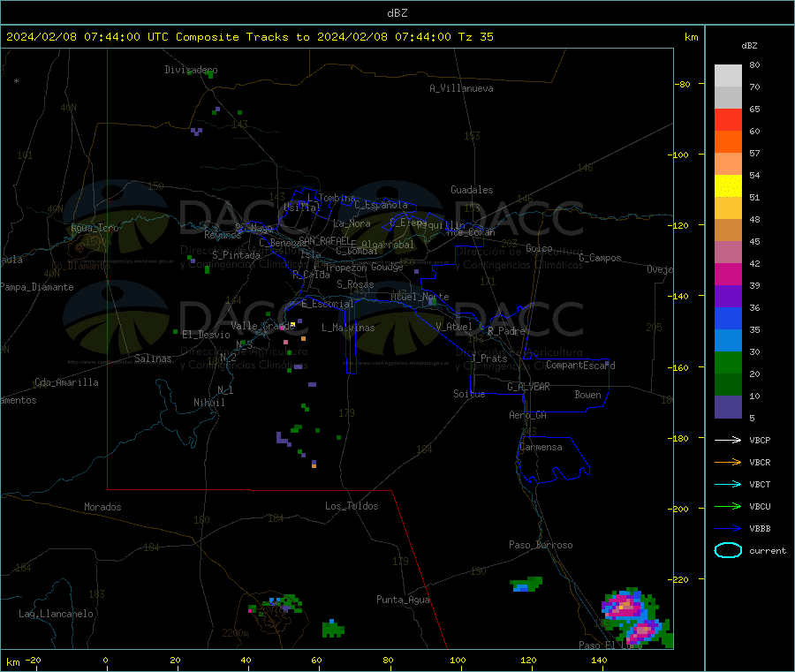Click the white VBCP arrow legend icon

(x=728, y=440)
